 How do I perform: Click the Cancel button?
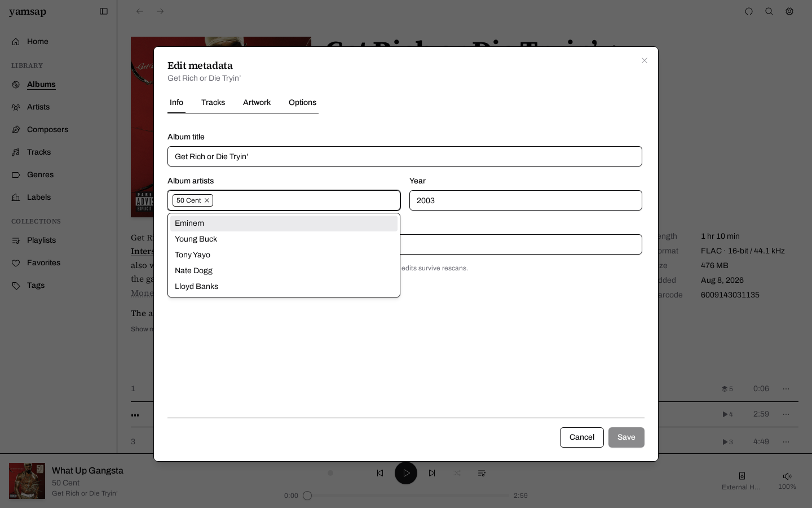(x=582, y=437)
